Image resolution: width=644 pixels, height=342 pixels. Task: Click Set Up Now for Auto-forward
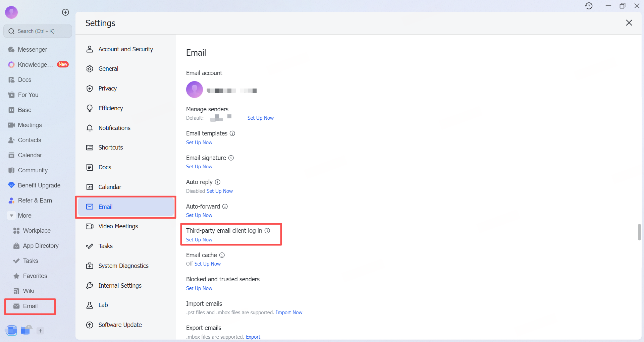point(199,215)
